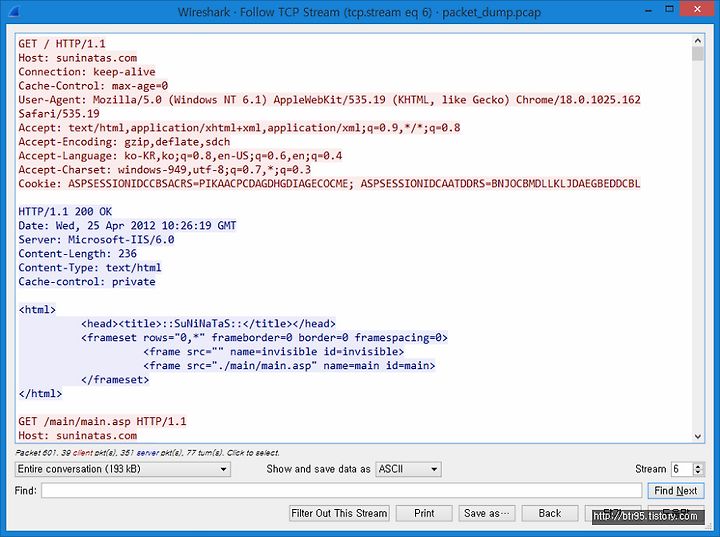The width and height of the screenshot is (720, 537).
Task: Click the opening '<html>' tag line
Action: click(37, 310)
